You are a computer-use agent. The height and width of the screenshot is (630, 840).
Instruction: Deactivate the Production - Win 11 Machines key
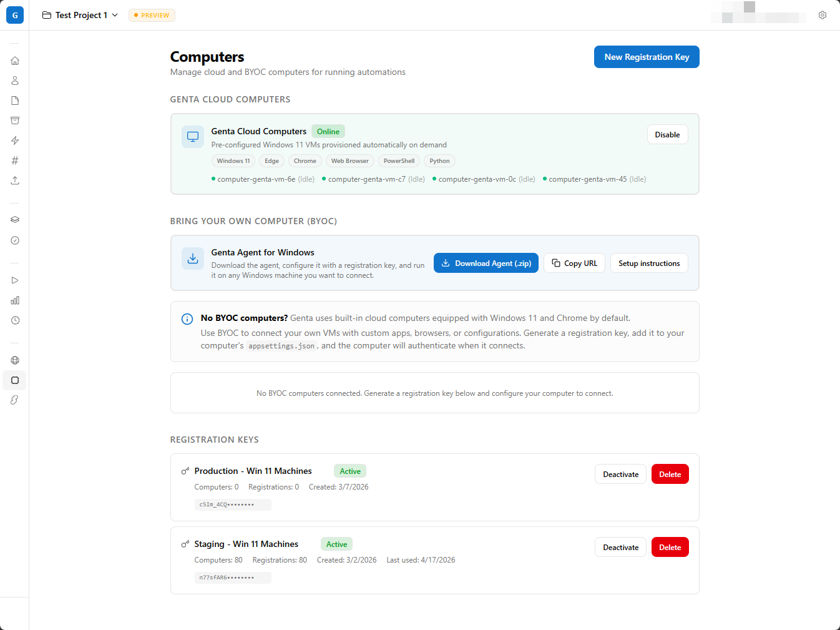[x=620, y=475]
